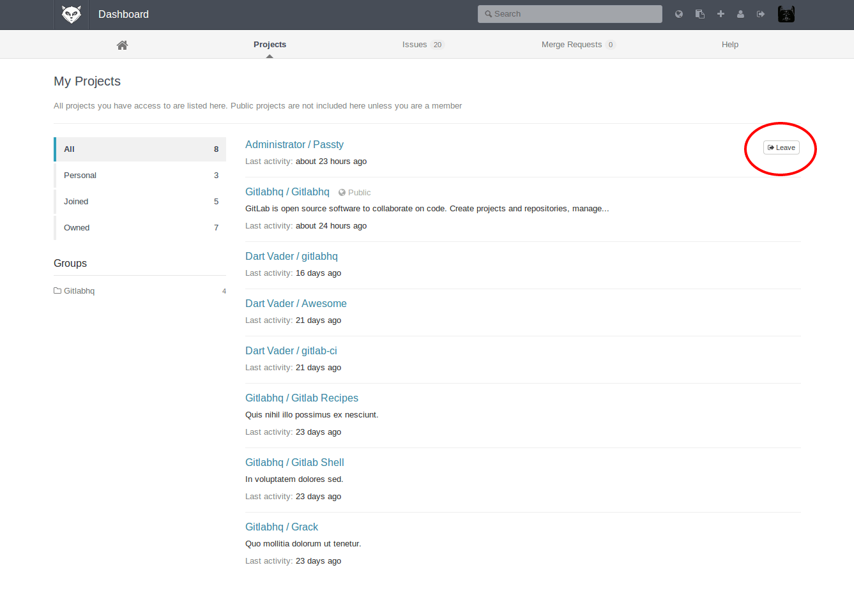Create new project with plus icon
This screenshot has width=854, height=616.
coord(721,14)
